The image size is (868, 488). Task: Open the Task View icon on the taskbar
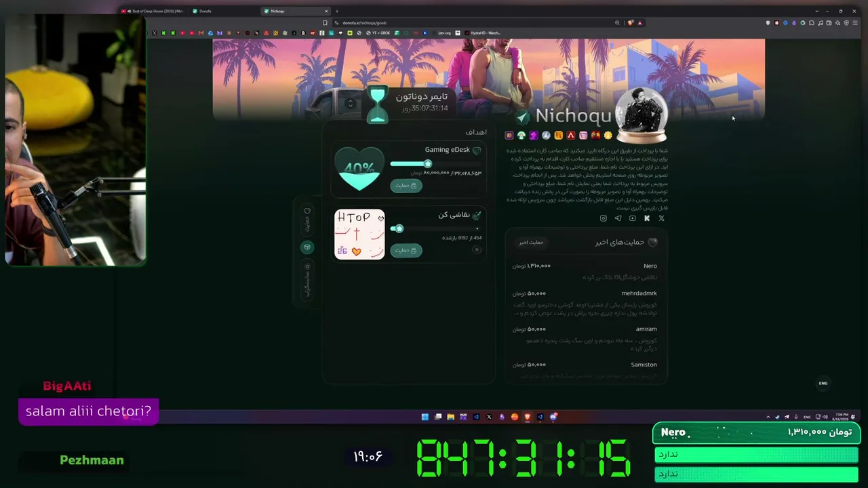pos(438,417)
